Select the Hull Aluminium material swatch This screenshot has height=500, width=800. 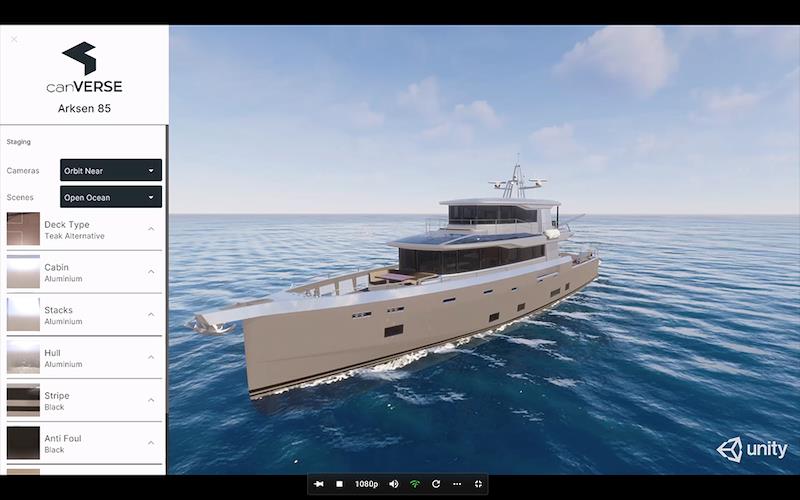point(23,357)
